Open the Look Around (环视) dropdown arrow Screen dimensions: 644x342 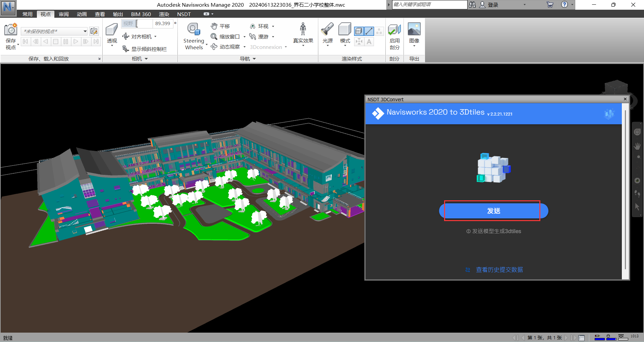pos(273,26)
